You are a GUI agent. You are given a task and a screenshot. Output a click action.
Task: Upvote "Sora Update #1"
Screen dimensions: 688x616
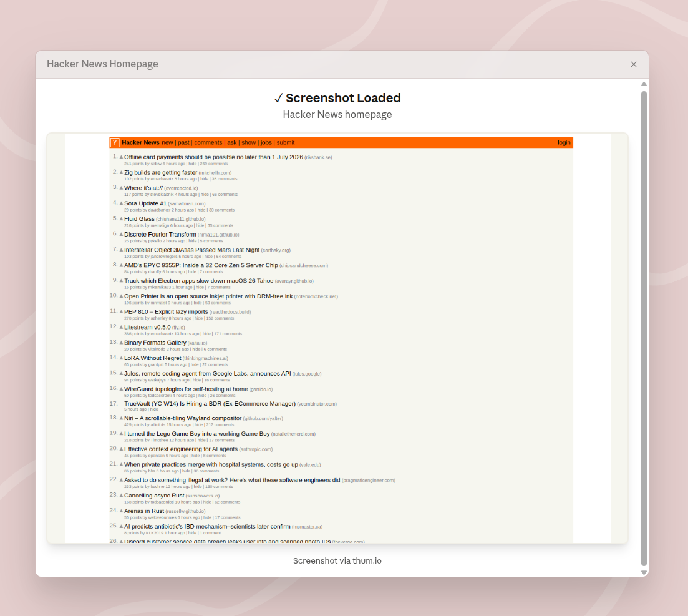click(120, 203)
